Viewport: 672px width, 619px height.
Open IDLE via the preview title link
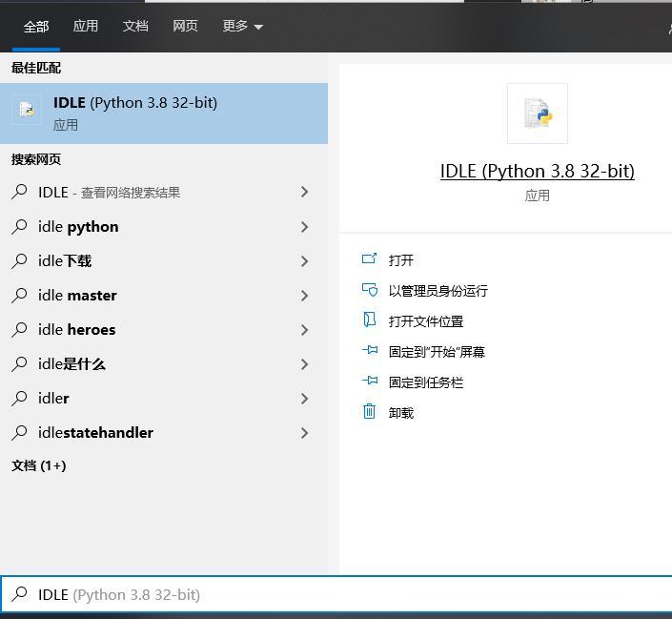click(538, 171)
